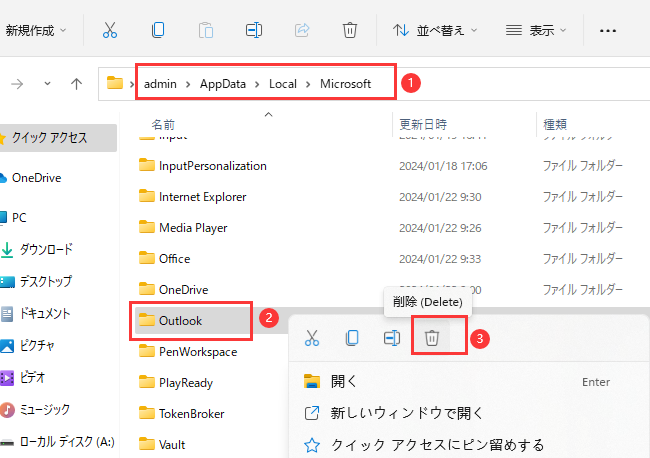650x458 pixels.
Task: Click the Delete trash icon in context menu
Action: click(x=432, y=338)
